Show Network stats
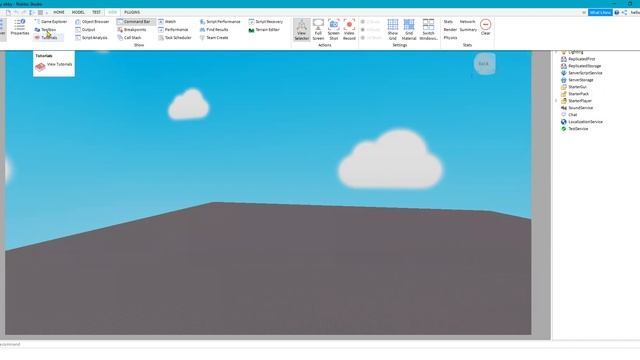Viewport: 640px width, 360px height. click(467, 22)
